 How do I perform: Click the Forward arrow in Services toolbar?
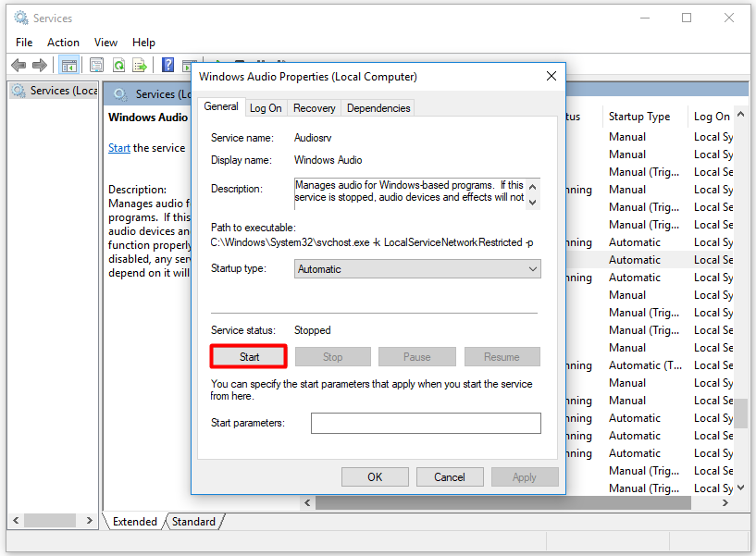pos(40,65)
